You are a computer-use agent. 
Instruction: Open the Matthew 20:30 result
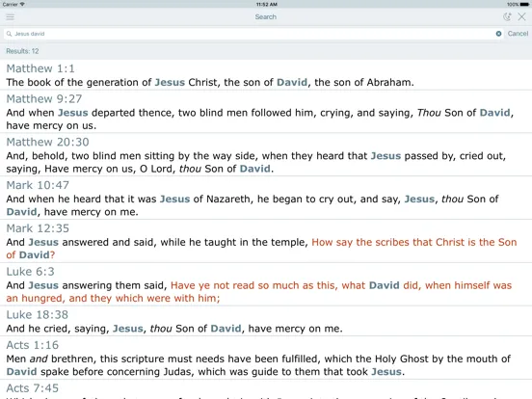point(266,155)
